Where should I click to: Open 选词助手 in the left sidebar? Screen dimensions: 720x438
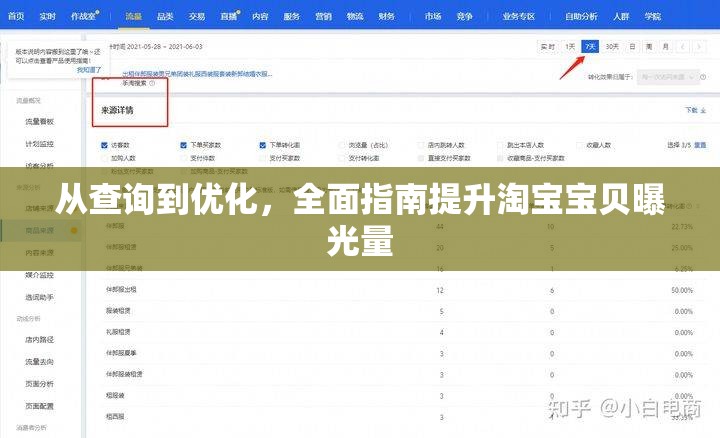point(39,298)
